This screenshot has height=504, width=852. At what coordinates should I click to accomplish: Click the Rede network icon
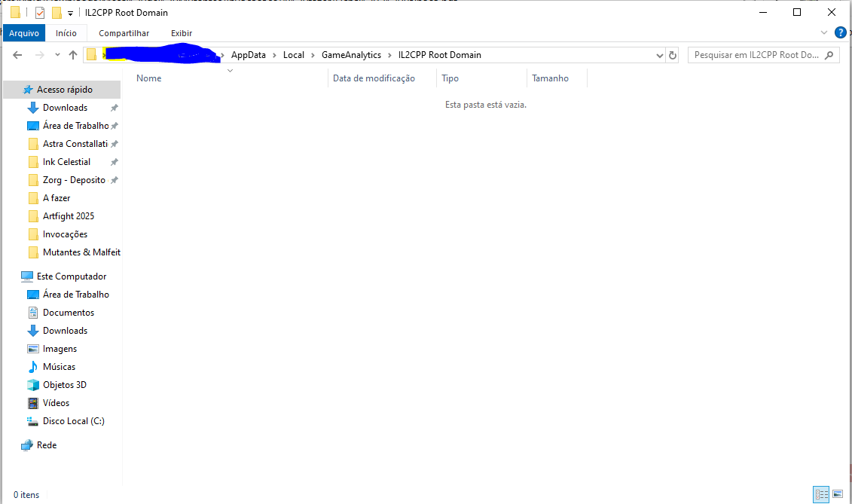coord(26,445)
